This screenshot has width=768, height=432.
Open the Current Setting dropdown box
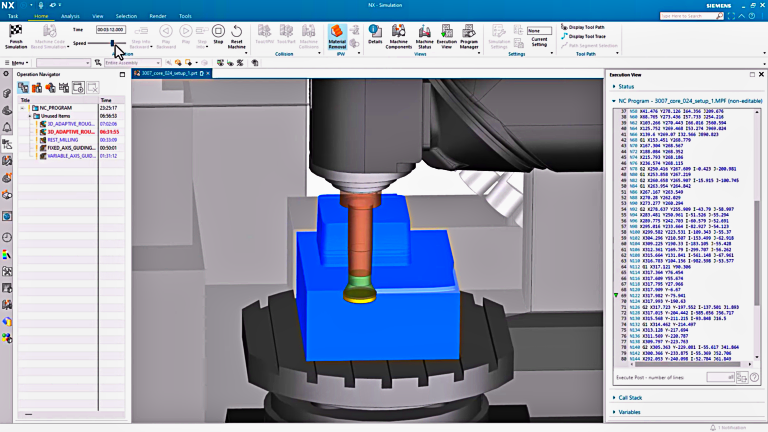(x=539, y=30)
